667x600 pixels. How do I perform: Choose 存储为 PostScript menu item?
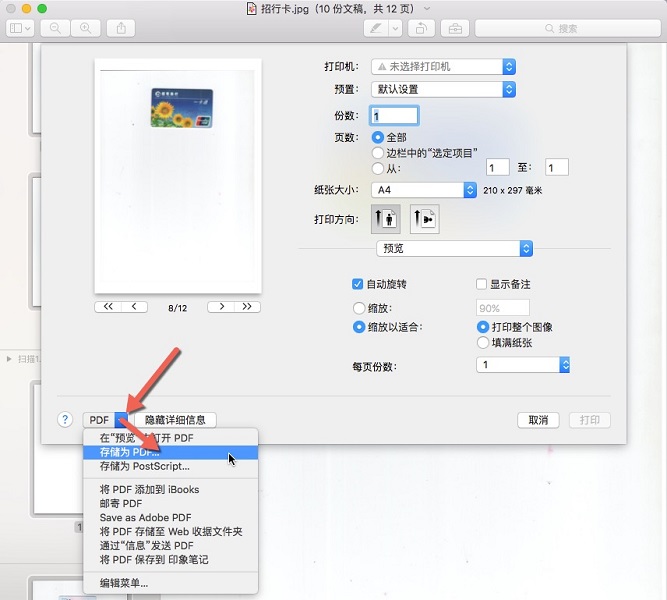point(171,466)
